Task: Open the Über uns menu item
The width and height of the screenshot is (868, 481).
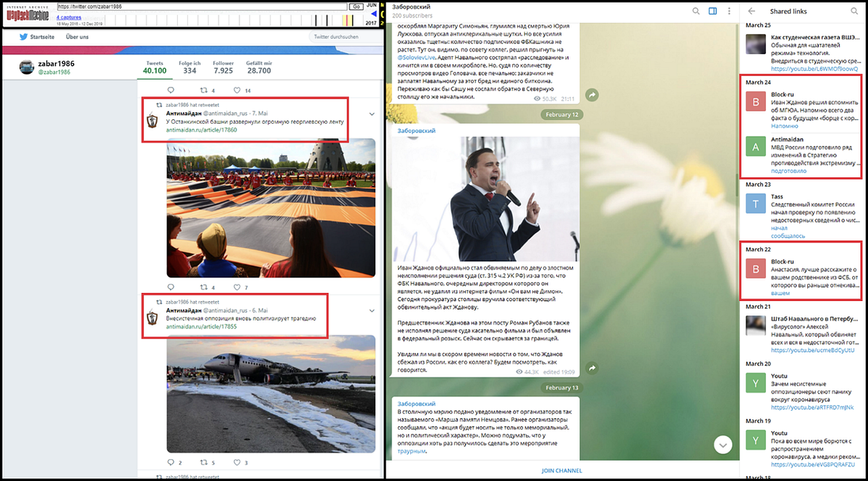Action: [x=77, y=36]
